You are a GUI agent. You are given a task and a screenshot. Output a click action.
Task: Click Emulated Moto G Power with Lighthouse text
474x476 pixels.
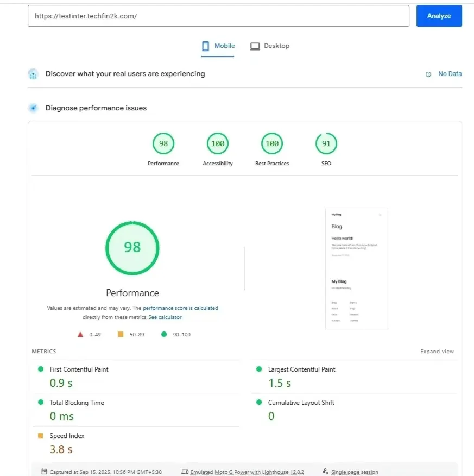247,472
